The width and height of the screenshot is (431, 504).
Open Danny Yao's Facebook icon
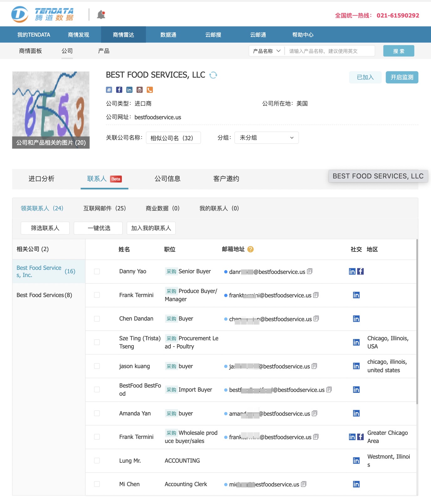[x=361, y=271]
